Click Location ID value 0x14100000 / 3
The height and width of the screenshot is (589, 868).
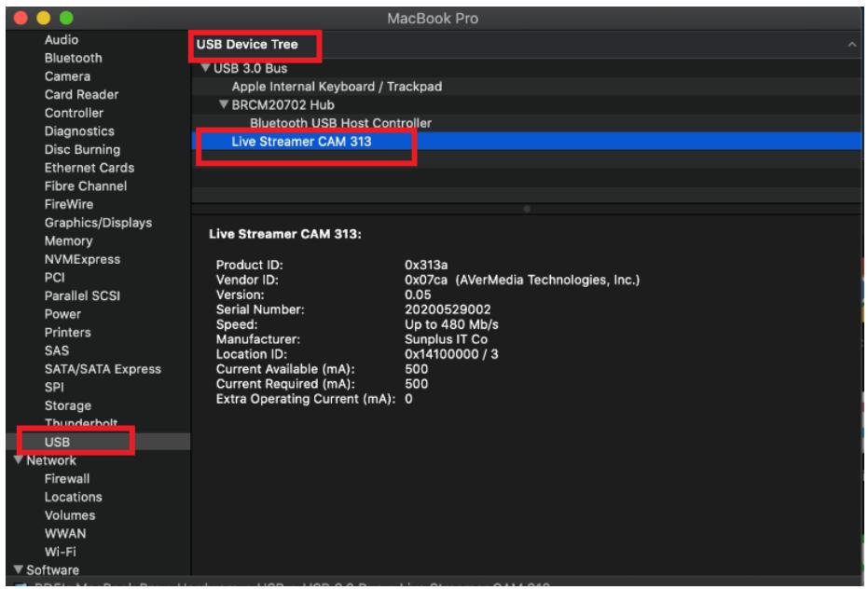click(x=450, y=354)
